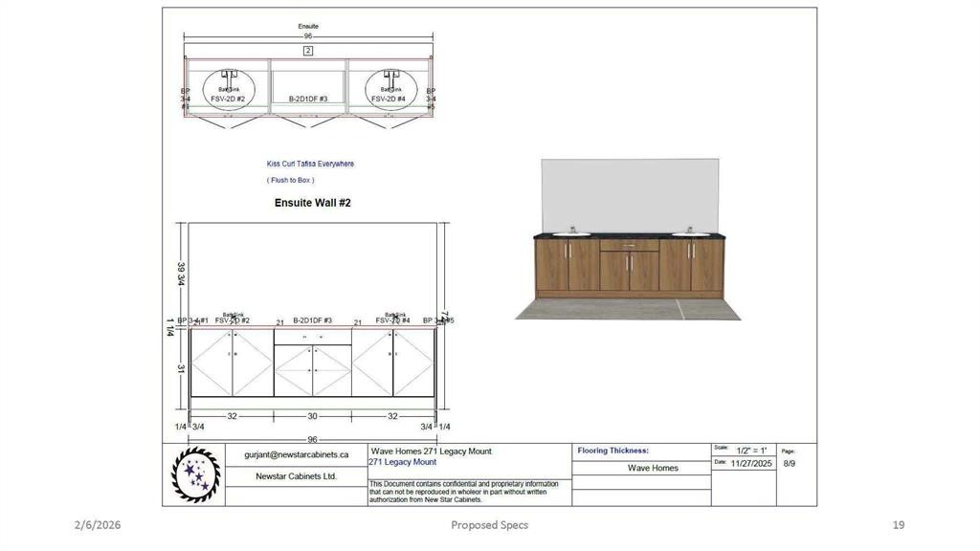The width and height of the screenshot is (980, 551).
Task: Select the 'Ensuite' title above plan view
Action: tap(308, 26)
